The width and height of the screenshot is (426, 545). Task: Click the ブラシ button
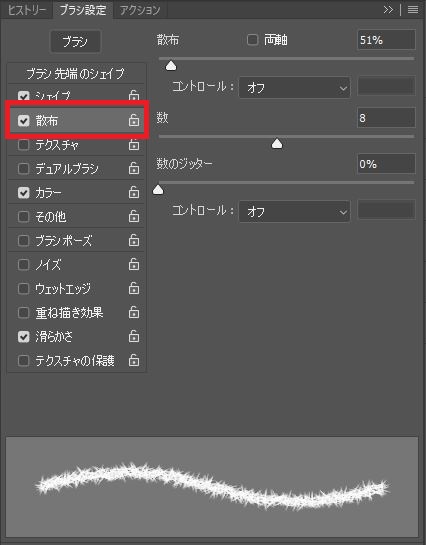[75, 42]
